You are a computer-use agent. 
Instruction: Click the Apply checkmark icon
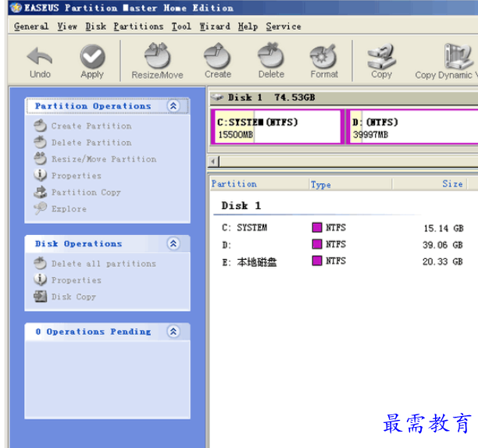click(92, 56)
